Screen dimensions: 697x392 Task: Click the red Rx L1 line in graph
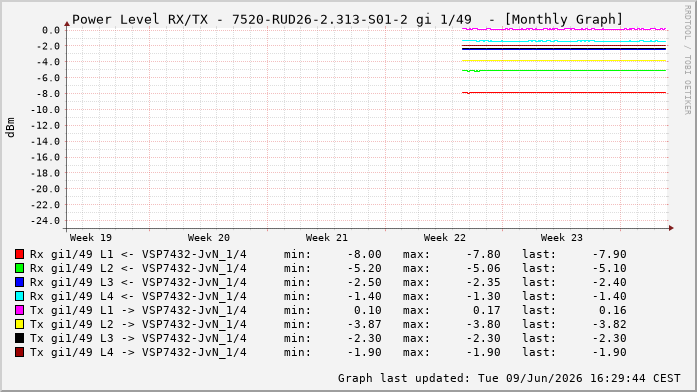point(565,92)
